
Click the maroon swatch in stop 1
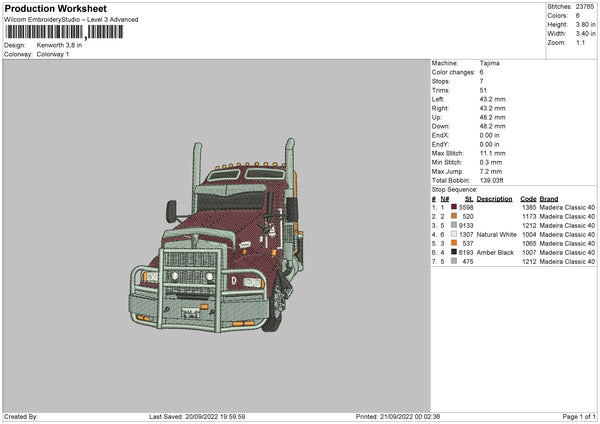point(454,207)
